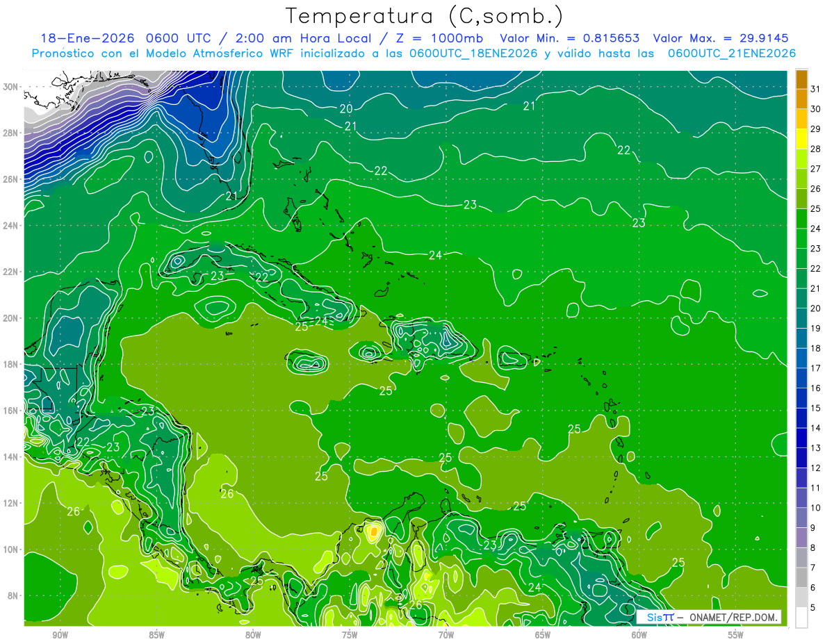The image size is (834, 644).
Task: Click the 90W longitude axis label
Action: 60,635
